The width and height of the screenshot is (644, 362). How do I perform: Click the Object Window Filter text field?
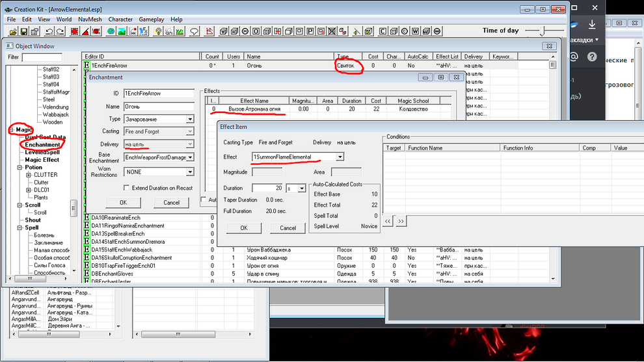42,57
